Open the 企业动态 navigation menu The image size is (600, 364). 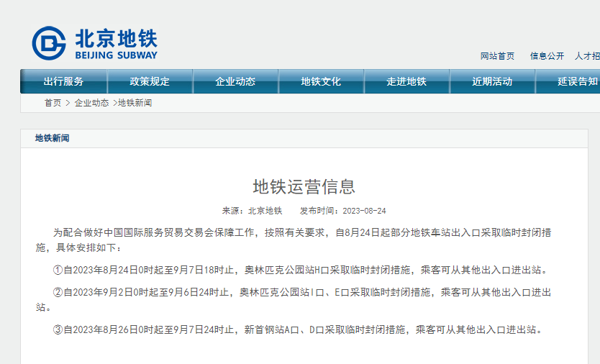coord(235,81)
